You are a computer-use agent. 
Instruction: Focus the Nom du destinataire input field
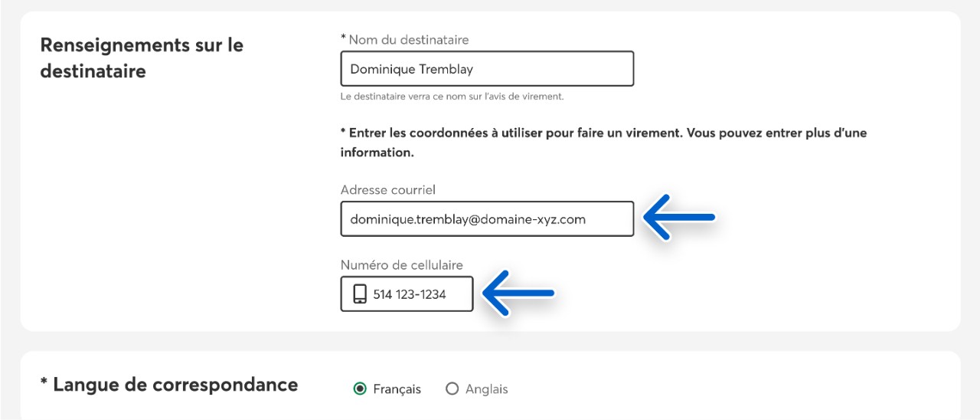pos(487,69)
